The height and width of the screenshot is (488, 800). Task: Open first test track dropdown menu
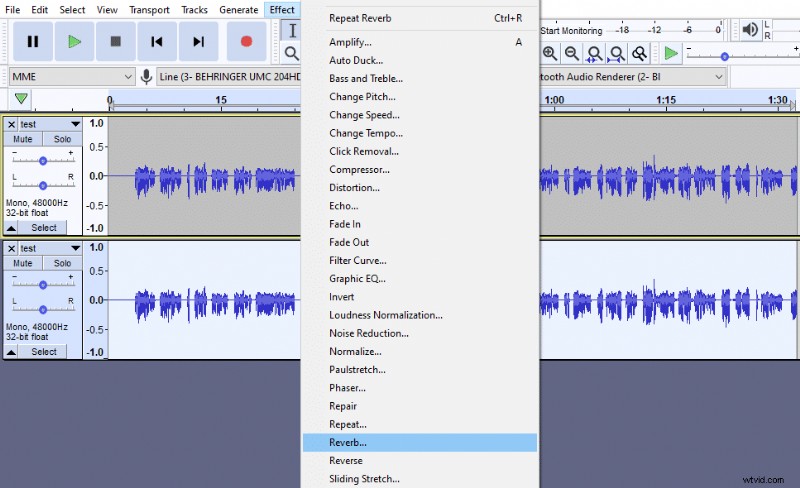point(76,124)
